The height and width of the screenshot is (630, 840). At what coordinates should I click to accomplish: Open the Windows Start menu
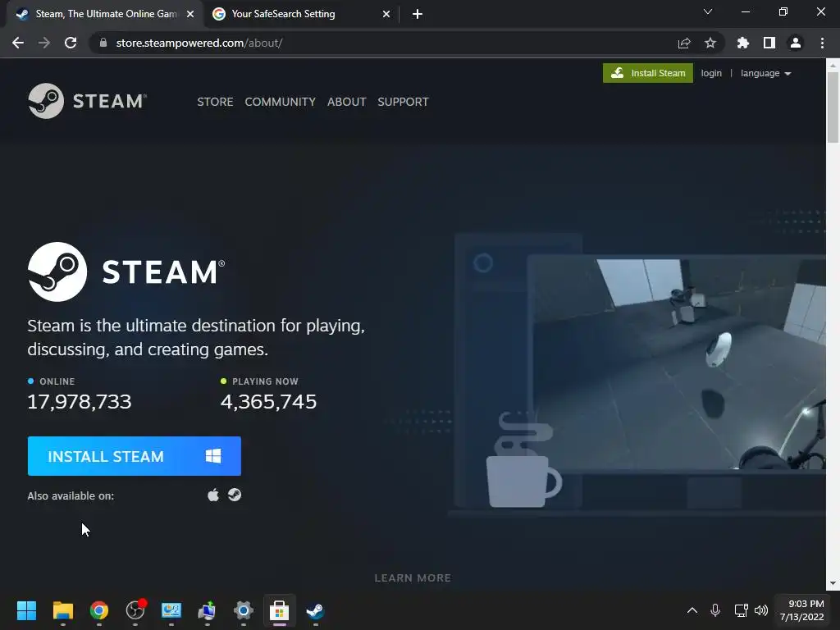[26, 610]
